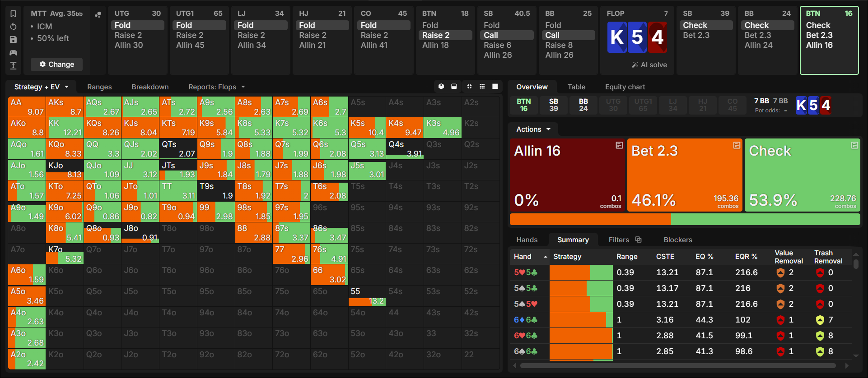The height and width of the screenshot is (378, 868).
Task: Click the half-filled square icon above the matrix
Action: (x=454, y=87)
